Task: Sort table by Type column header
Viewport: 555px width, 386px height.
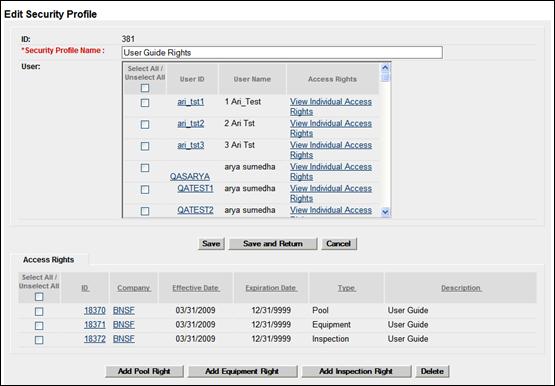Action: [347, 288]
